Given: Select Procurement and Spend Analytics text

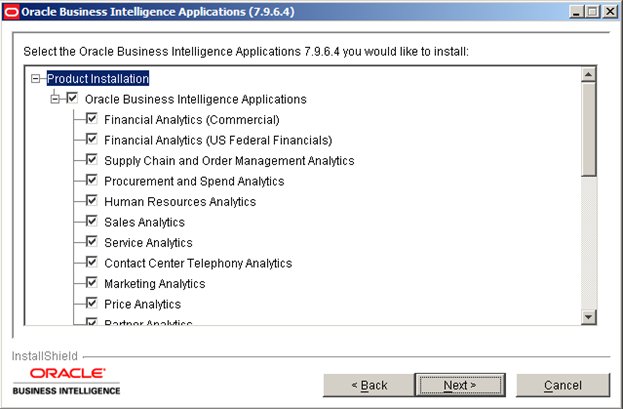Looking at the screenshot, I should point(194,181).
